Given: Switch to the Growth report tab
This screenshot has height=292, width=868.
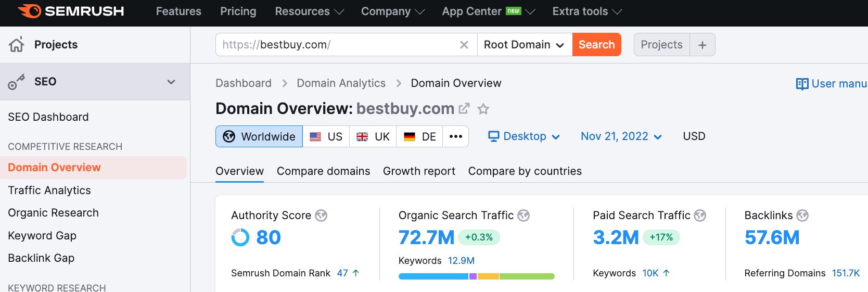Looking at the screenshot, I should coord(419,171).
